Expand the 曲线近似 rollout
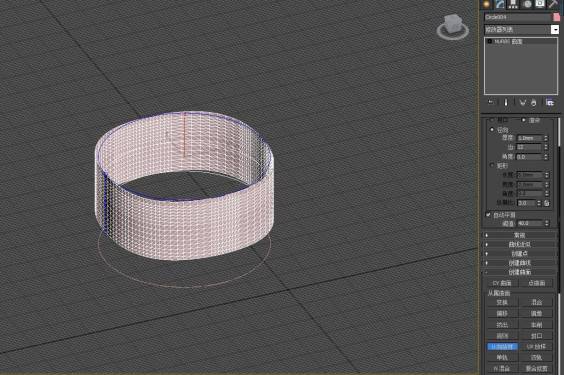This screenshot has height=375, width=564. pyautogui.click(x=519, y=244)
